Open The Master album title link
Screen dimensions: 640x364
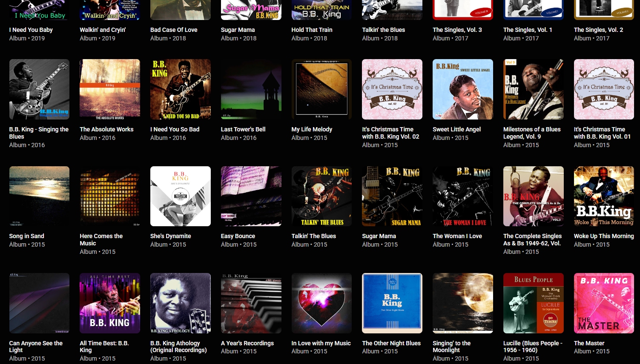[589, 343]
